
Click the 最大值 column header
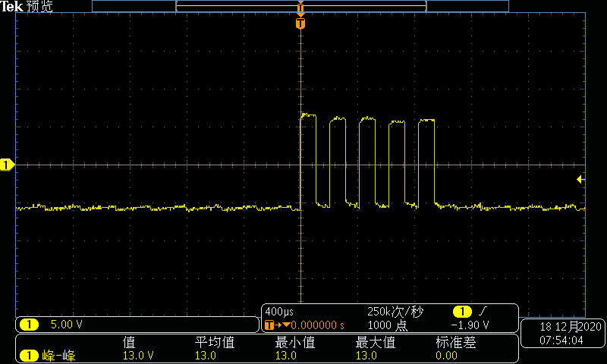[375, 342]
